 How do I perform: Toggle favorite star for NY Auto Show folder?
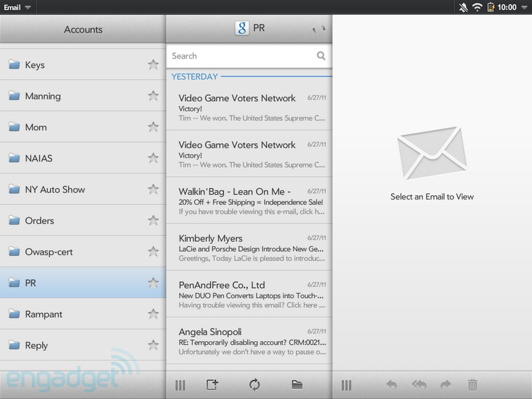pyautogui.click(x=154, y=189)
